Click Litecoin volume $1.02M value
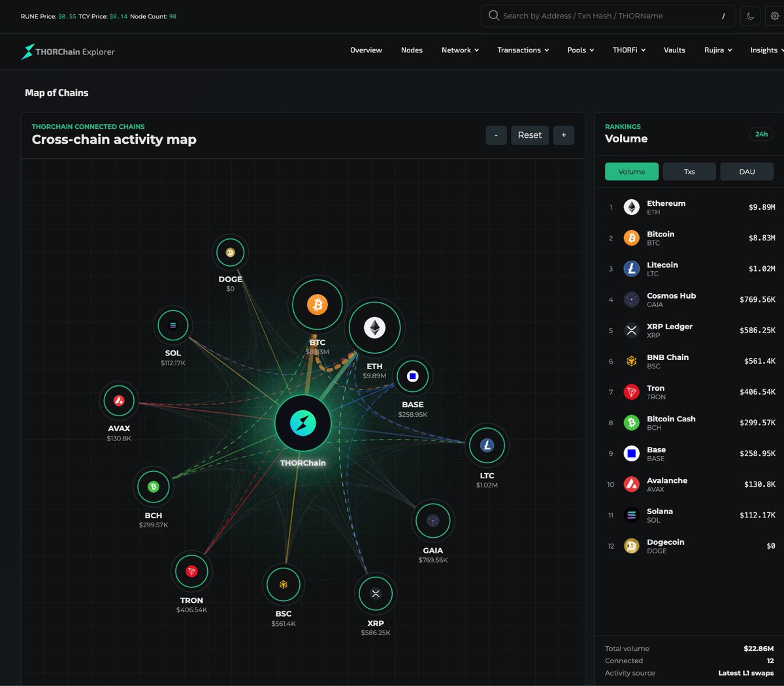Screen dimensions: 784x686 point(762,269)
